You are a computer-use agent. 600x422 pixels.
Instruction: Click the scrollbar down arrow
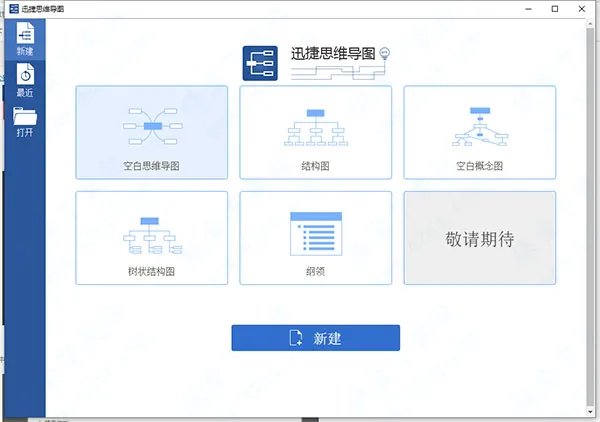pyautogui.click(x=590, y=412)
